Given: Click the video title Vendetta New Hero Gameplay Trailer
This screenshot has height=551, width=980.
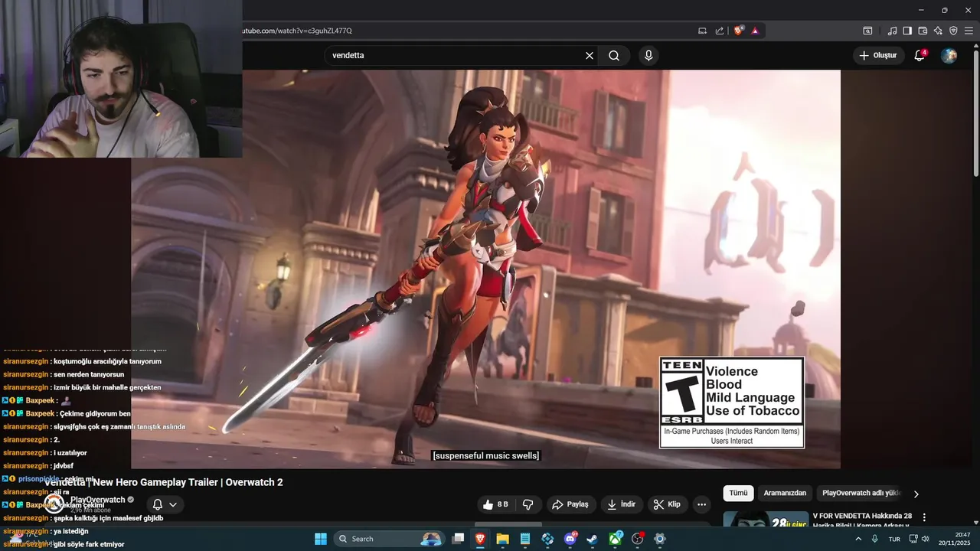Looking at the screenshot, I should coord(164,482).
